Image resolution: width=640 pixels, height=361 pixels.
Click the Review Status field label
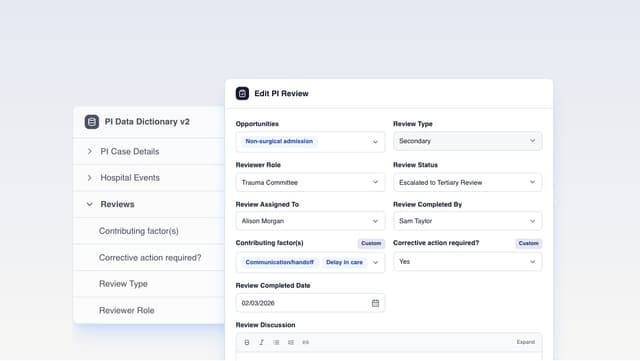point(416,165)
